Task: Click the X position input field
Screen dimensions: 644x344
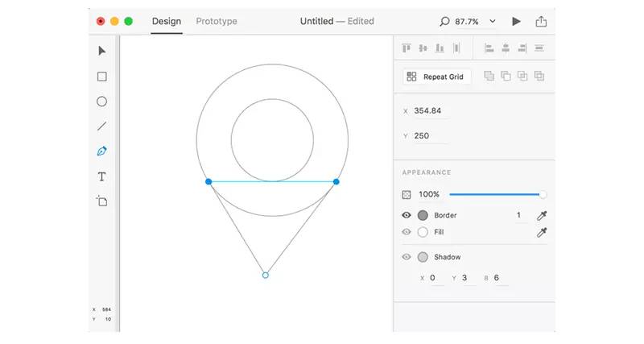Action: [431, 110]
